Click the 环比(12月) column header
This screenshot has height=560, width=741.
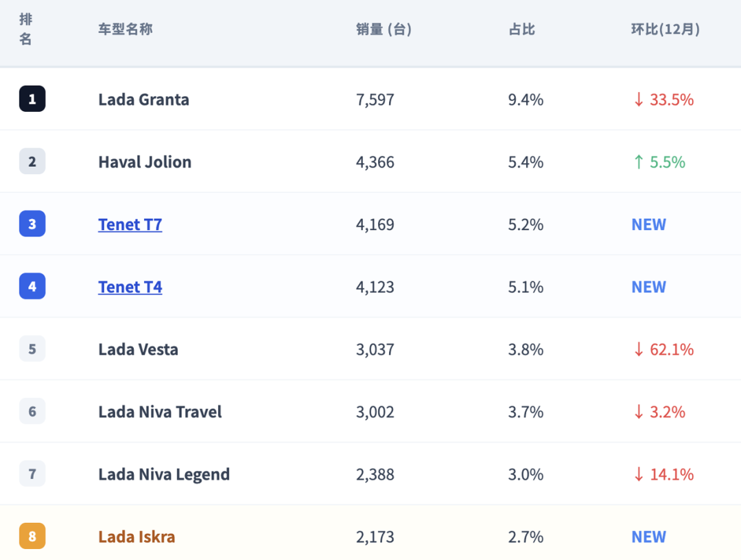pos(666,30)
